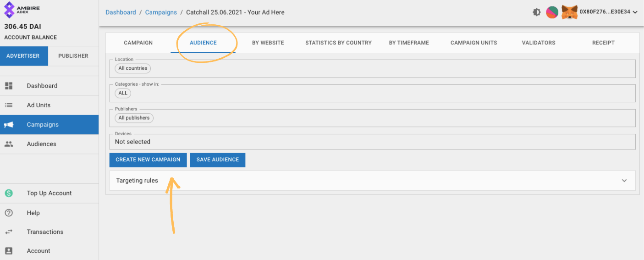Image resolution: width=644 pixels, height=260 pixels.
Task: Open the Validators tab
Action: (x=539, y=43)
